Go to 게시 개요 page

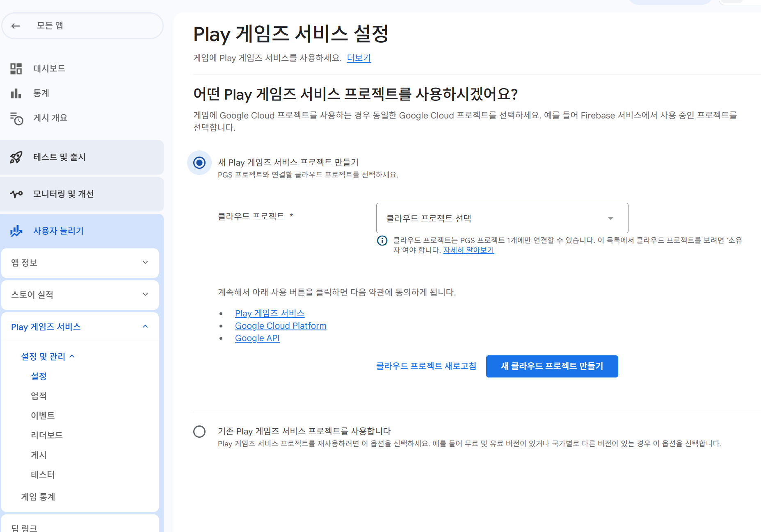coord(50,118)
